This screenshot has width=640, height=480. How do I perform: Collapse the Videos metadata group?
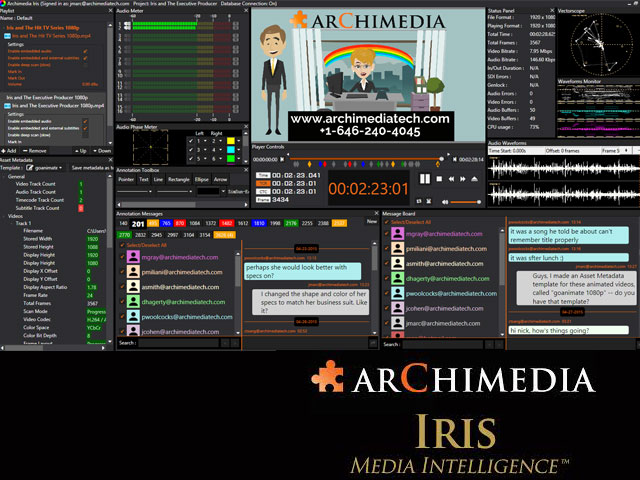pyautogui.click(x=4, y=216)
